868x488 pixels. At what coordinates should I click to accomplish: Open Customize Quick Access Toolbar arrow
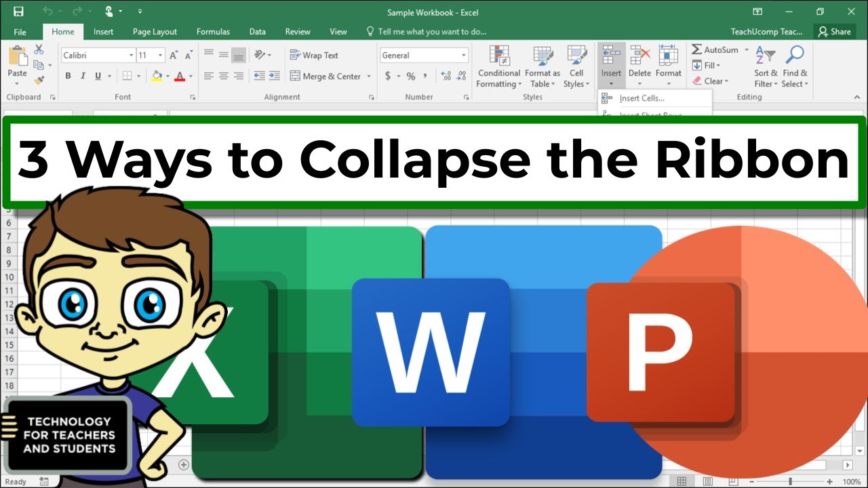click(x=140, y=12)
